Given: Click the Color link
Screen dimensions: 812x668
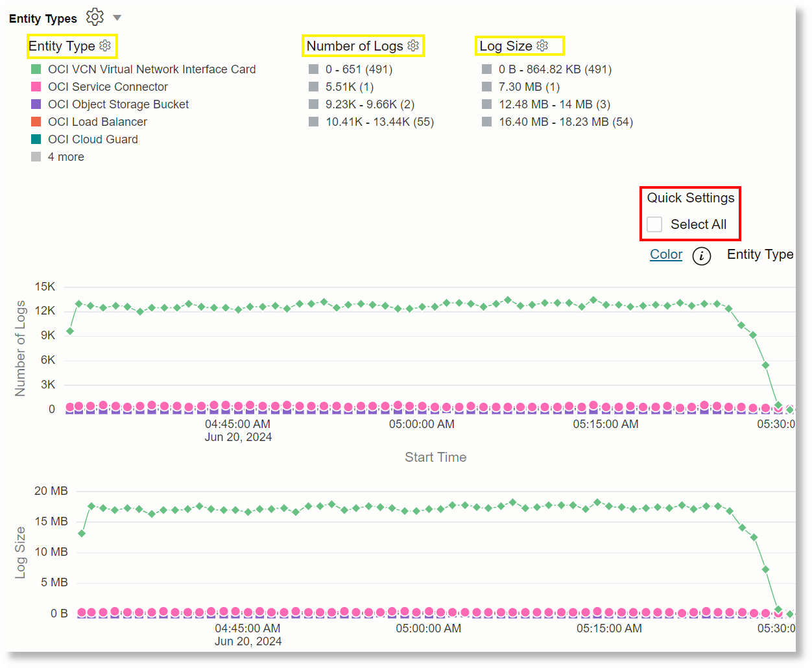Looking at the screenshot, I should [x=665, y=254].
